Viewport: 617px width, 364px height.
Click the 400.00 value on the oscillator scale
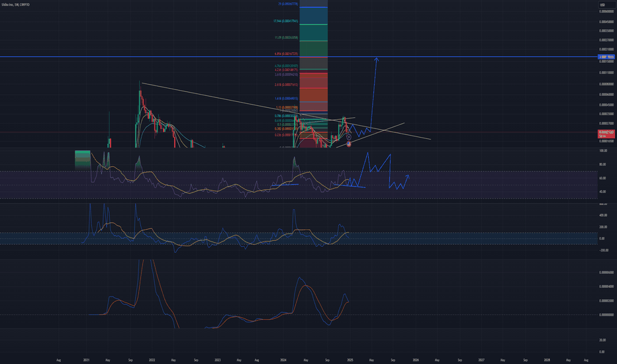click(603, 215)
